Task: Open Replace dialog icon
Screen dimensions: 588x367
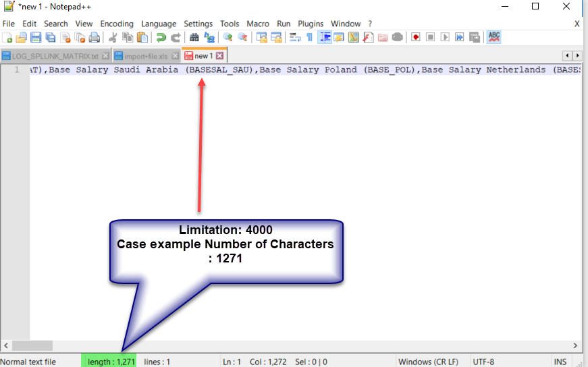Action: [x=209, y=38]
